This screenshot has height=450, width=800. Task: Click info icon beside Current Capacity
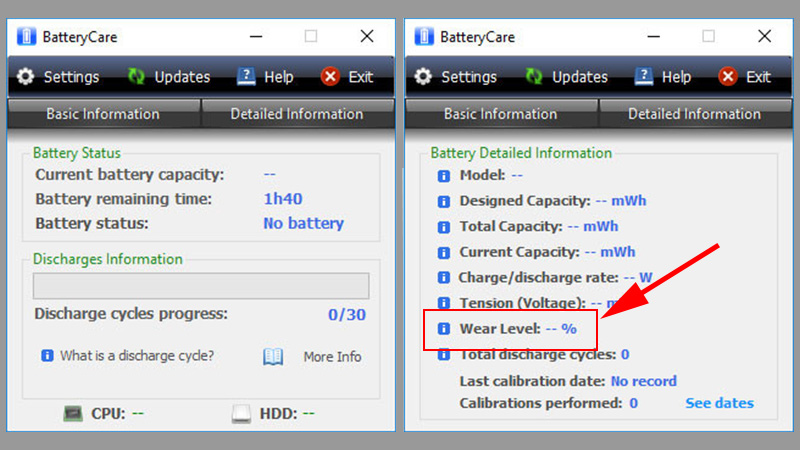[x=444, y=252]
